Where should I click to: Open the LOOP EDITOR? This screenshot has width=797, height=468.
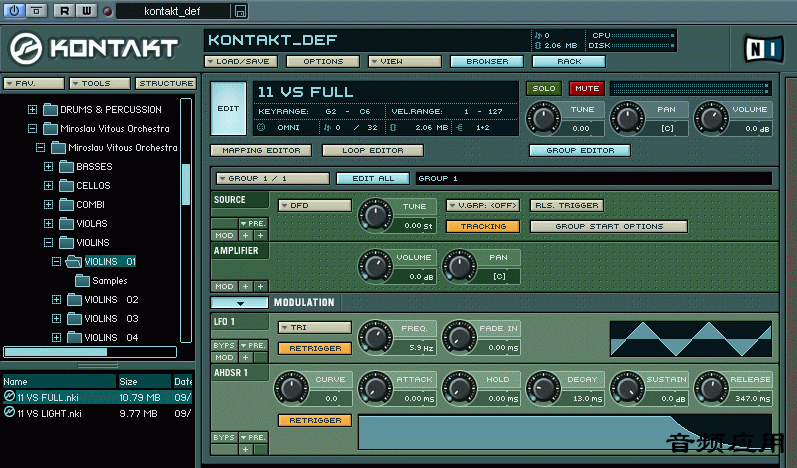click(x=373, y=150)
